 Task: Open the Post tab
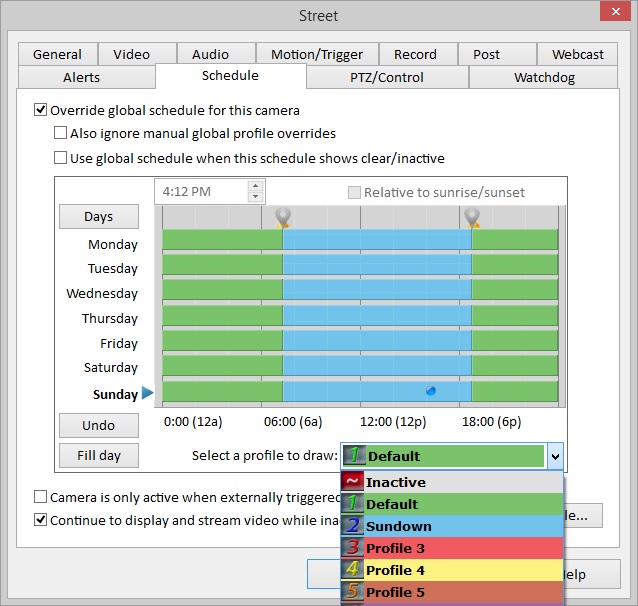[x=497, y=54]
